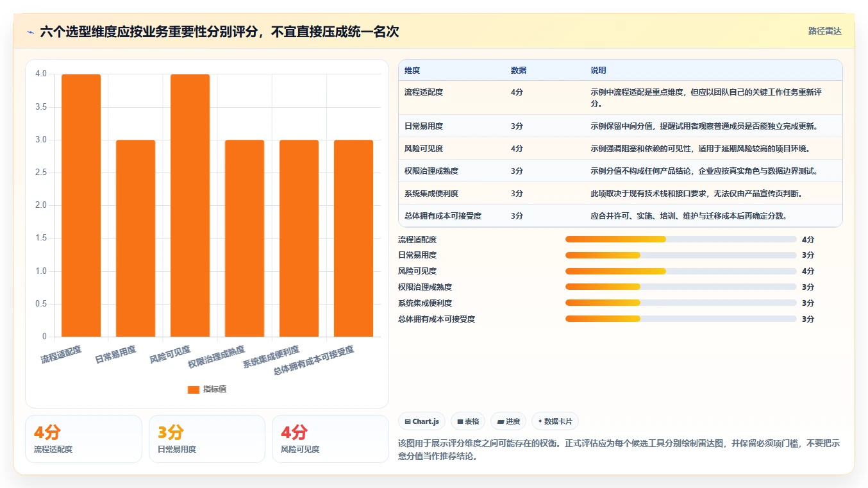
Task: Click the 日常易用度 table row name
Action: point(424,126)
